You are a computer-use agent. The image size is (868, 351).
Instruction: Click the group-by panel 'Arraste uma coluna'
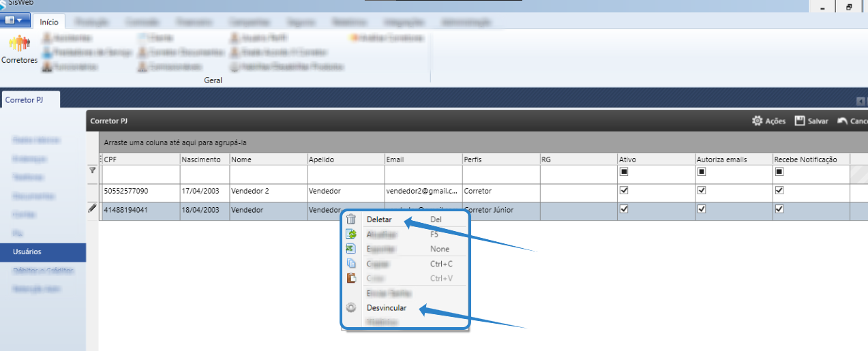[483, 142]
